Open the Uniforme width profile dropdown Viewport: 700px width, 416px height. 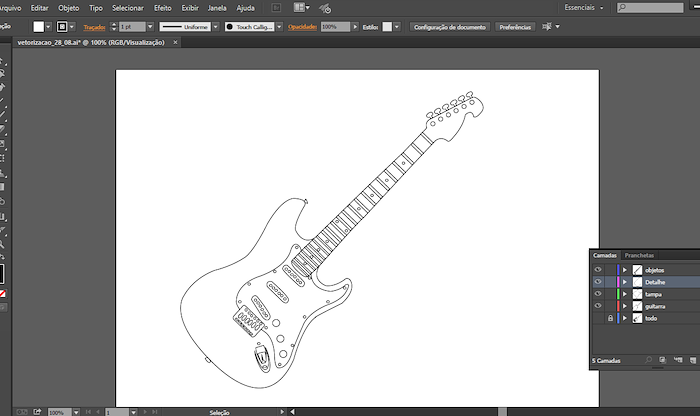(x=216, y=27)
